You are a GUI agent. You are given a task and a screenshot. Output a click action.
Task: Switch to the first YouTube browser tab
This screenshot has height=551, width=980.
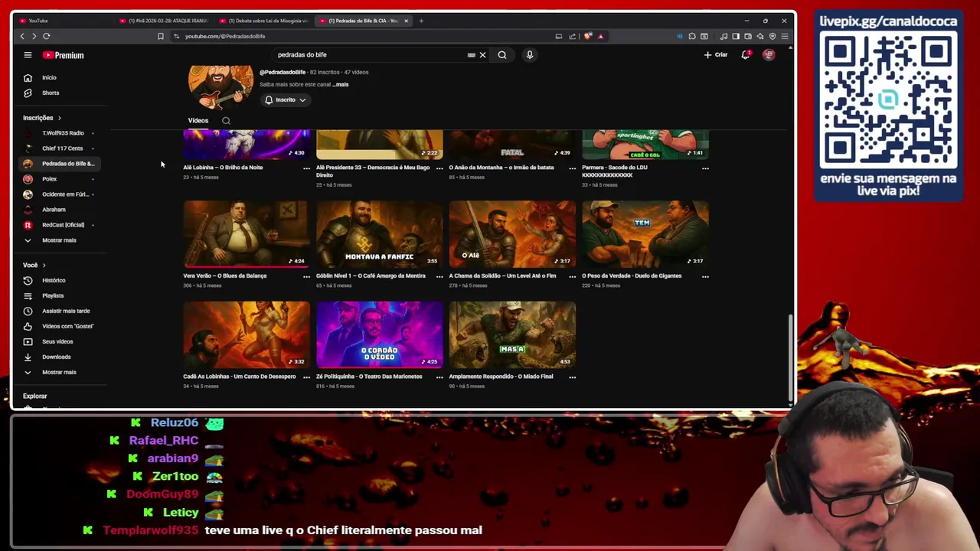pos(65,21)
